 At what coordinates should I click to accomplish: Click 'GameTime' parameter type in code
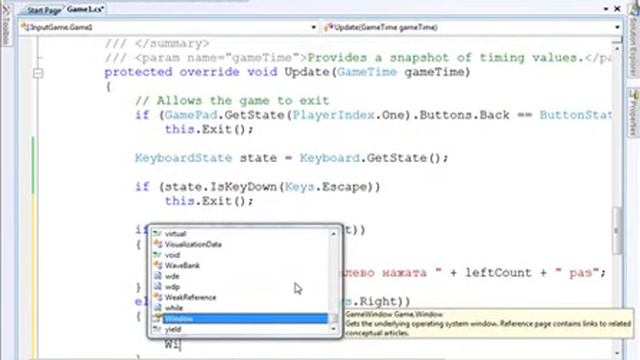367,72
